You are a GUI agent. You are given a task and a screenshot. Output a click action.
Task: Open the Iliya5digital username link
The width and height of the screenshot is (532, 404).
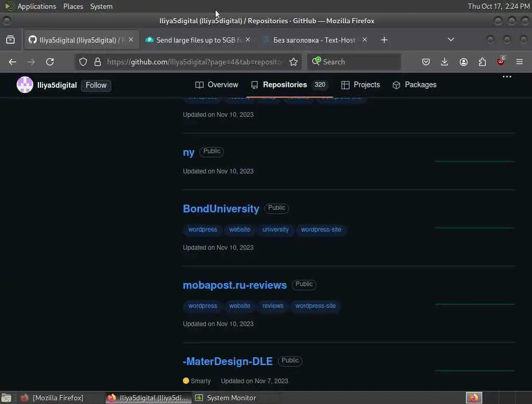coord(57,85)
